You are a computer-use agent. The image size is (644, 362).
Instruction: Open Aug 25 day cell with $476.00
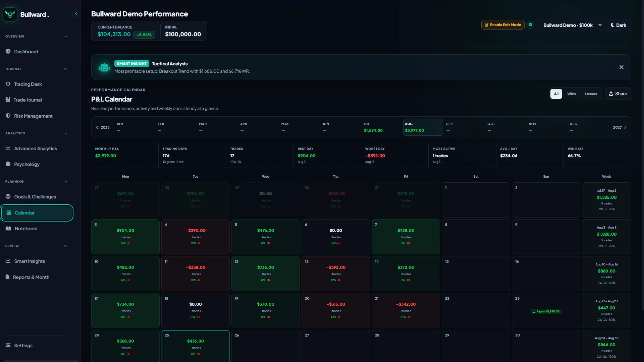[196, 346]
